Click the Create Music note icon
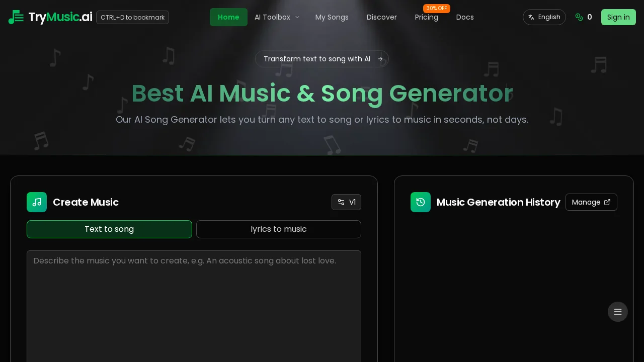Viewport: 644px width, 362px height. click(x=36, y=202)
